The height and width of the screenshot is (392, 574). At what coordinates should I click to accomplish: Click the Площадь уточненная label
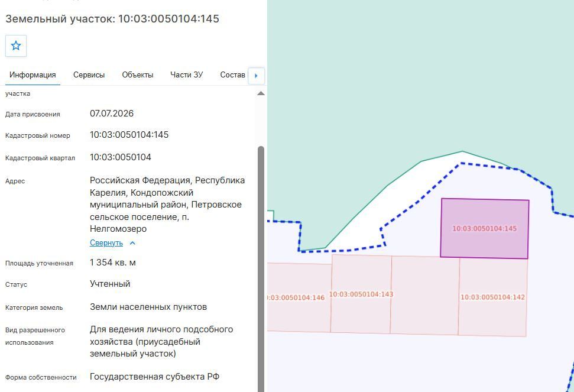[x=39, y=263]
